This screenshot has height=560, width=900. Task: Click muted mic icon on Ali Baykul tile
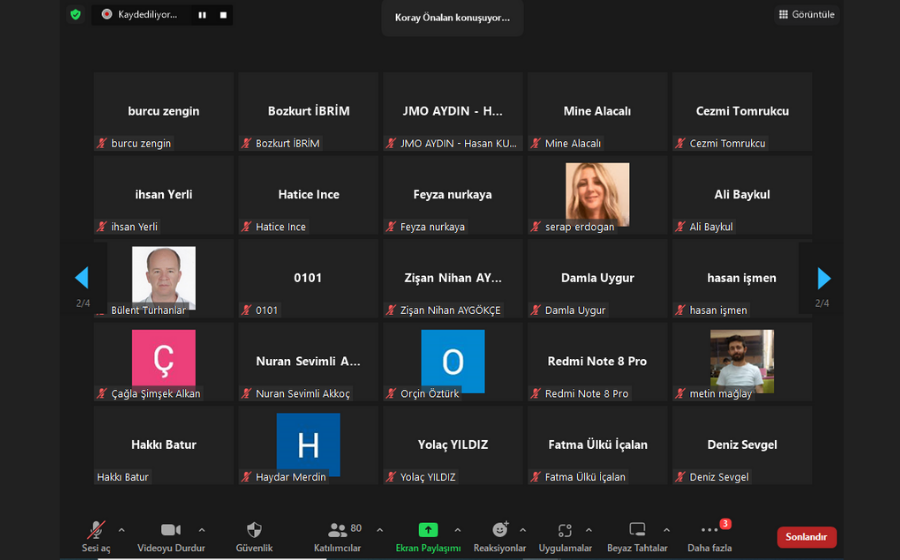680,227
